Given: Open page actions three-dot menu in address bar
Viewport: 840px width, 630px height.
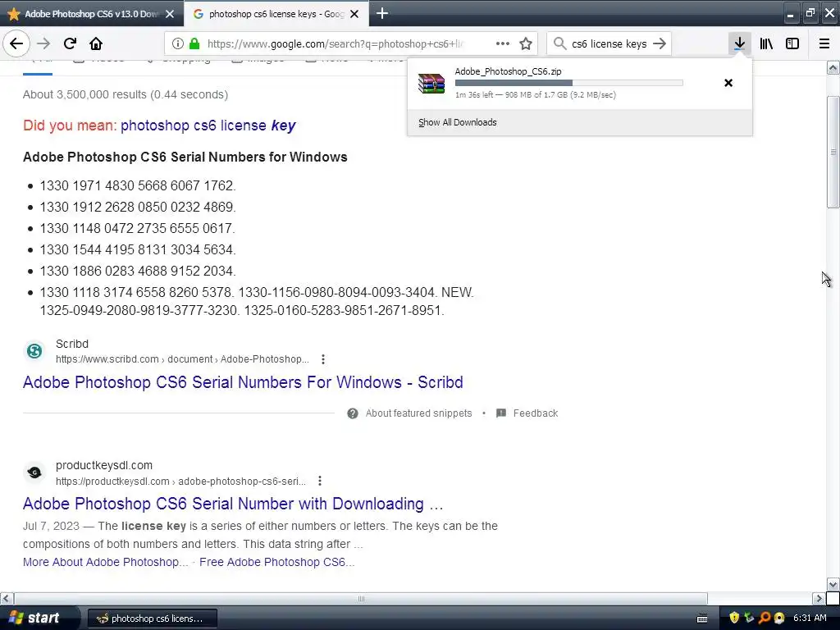Looking at the screenshot, I should pos(503,43).
